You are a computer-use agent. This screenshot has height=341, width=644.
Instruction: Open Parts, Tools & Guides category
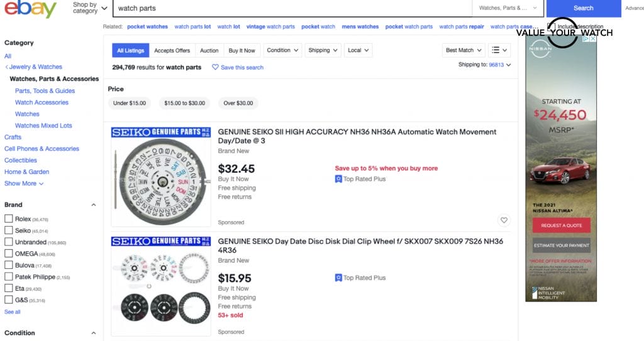tap(45, 90)
